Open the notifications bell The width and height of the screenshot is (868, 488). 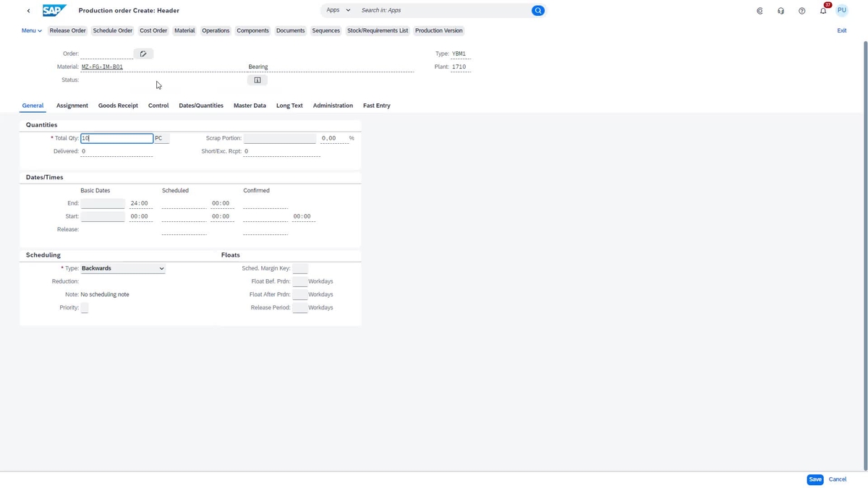click(x=822, y=10)
